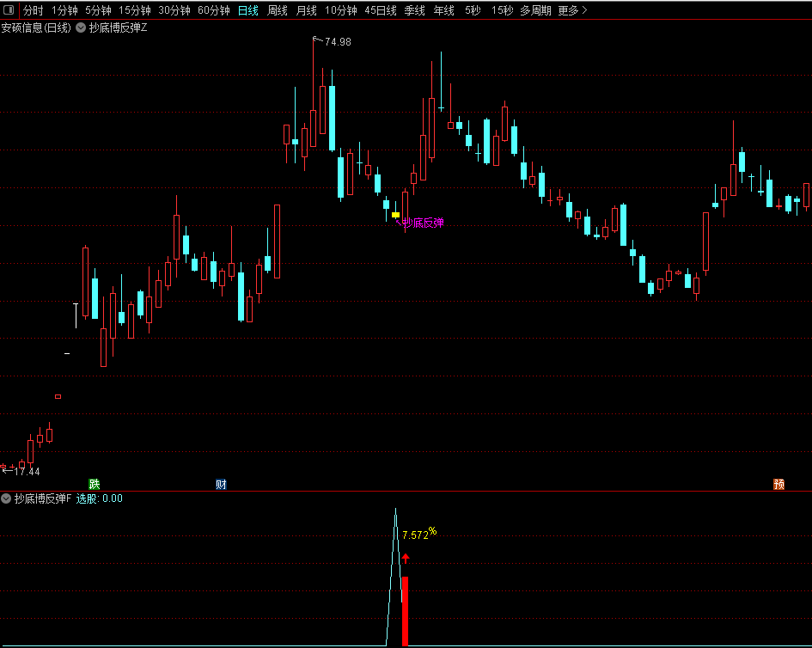Click the 74.98 high price label
Screen dimensions: 812x648
click(x=337, y=41)
